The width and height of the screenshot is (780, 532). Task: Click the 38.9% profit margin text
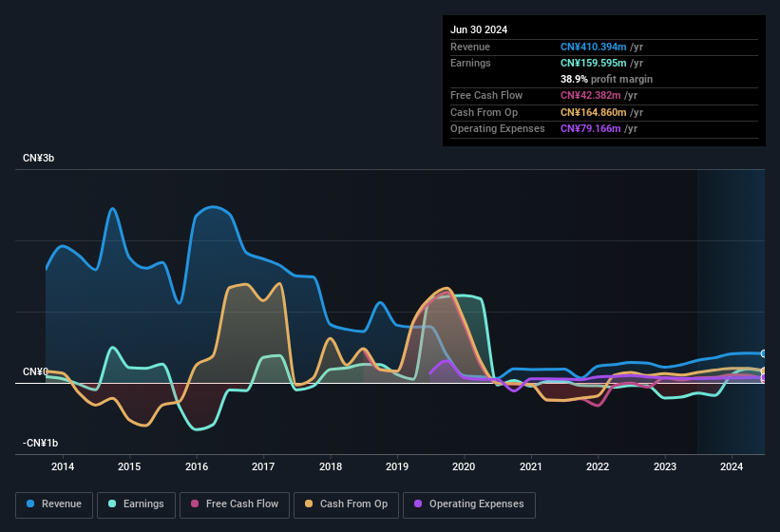(606, 79)
